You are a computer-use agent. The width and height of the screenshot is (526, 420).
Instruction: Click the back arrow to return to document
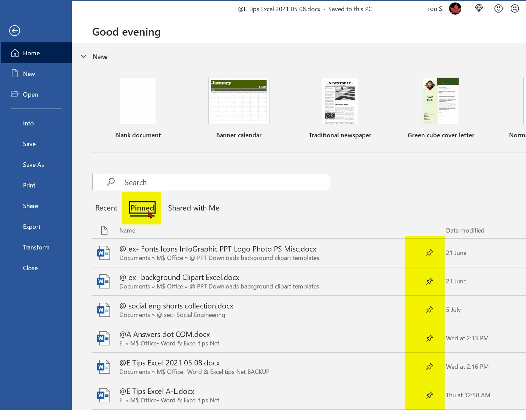click(15, 31)
